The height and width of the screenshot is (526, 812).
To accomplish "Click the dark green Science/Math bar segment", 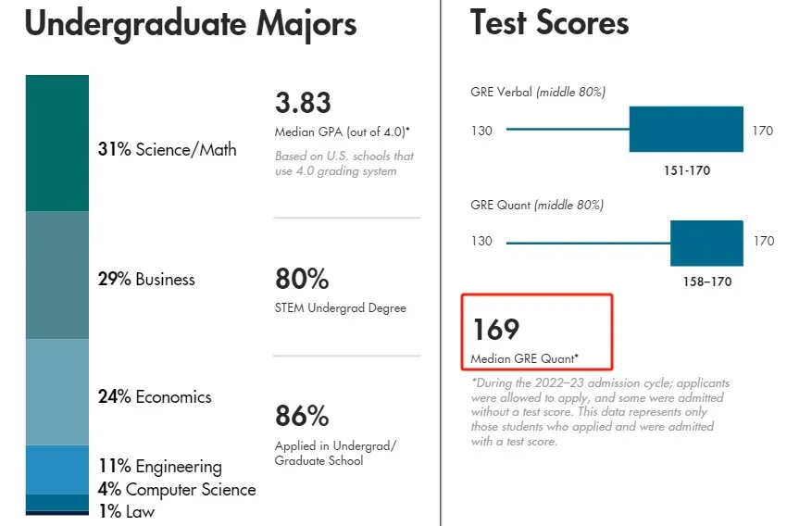I will click(x=57, y=144).
